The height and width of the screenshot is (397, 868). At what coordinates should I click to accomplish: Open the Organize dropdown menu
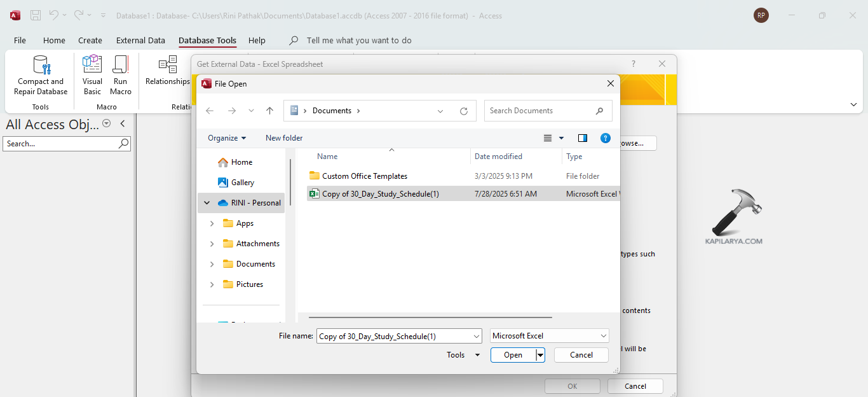(227, 138)
